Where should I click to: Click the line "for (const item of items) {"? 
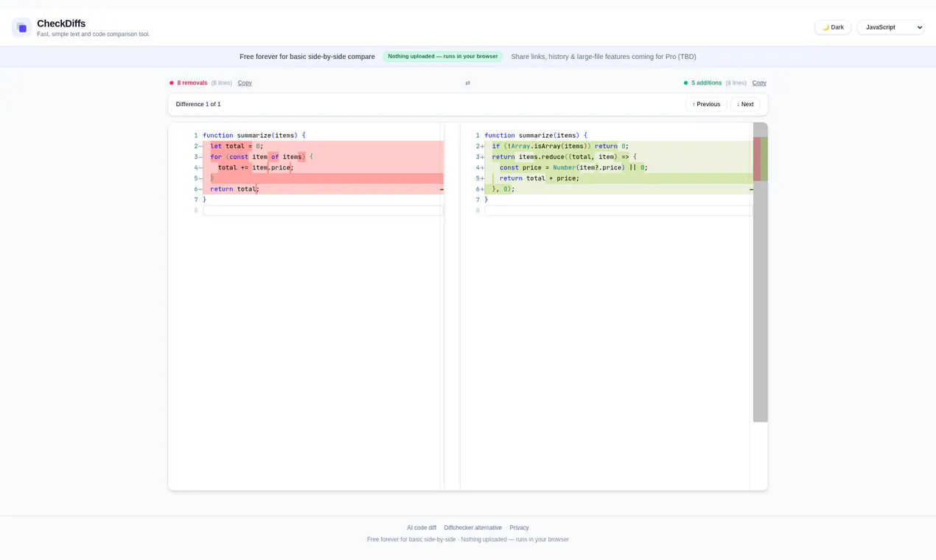click(x=262, y=157)
